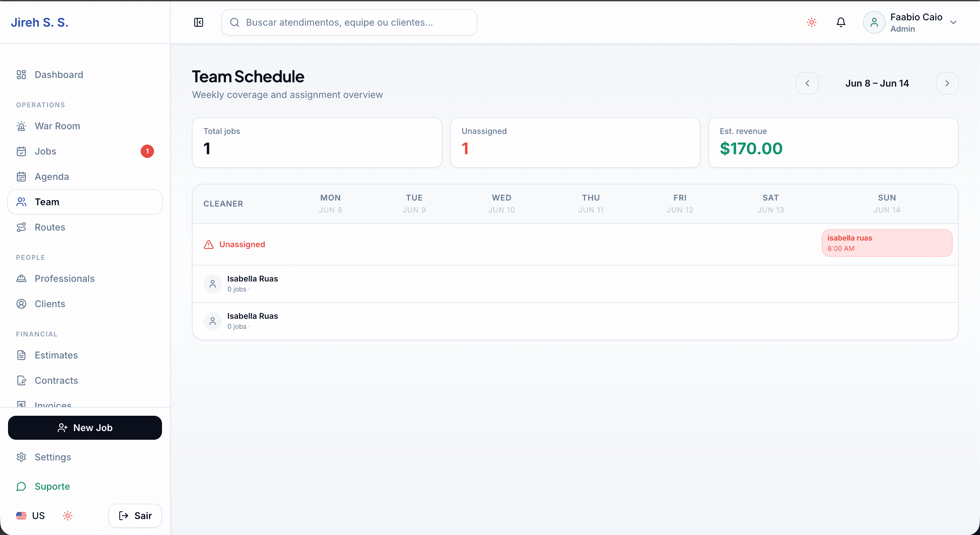980x535 pixels.
Task: Toggle light theme sun icon in header
Action: click(811, 22)
